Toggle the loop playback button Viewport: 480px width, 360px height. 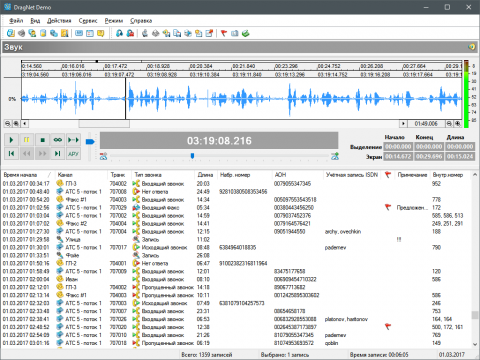click(58, 140)
